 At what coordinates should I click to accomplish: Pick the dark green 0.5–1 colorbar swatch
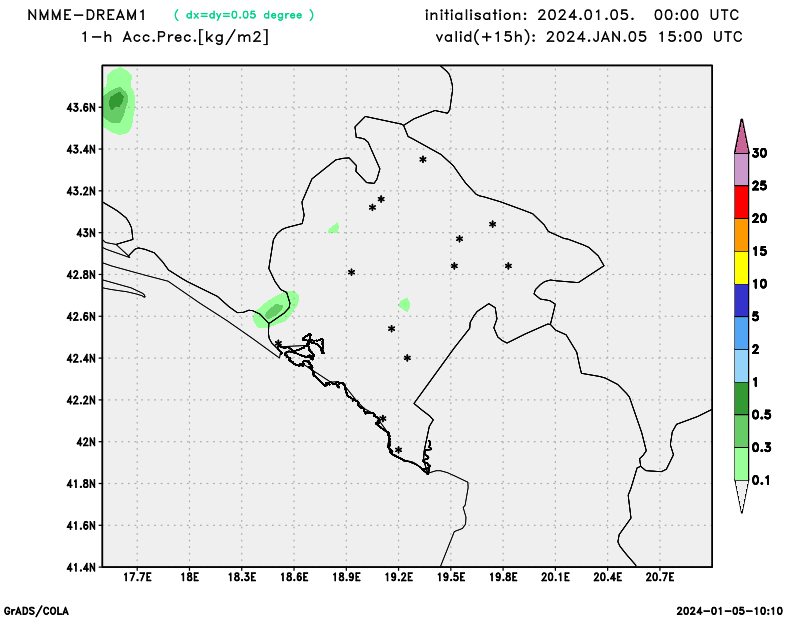(x=741, y=399)
